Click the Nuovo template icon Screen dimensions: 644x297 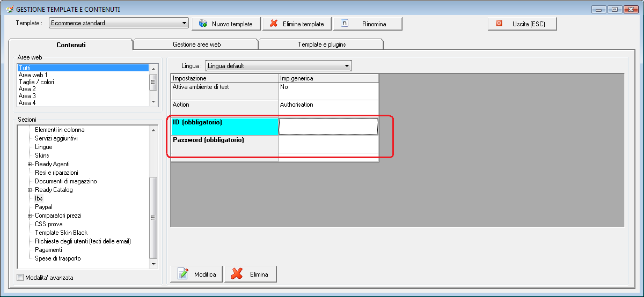(203, 24)
